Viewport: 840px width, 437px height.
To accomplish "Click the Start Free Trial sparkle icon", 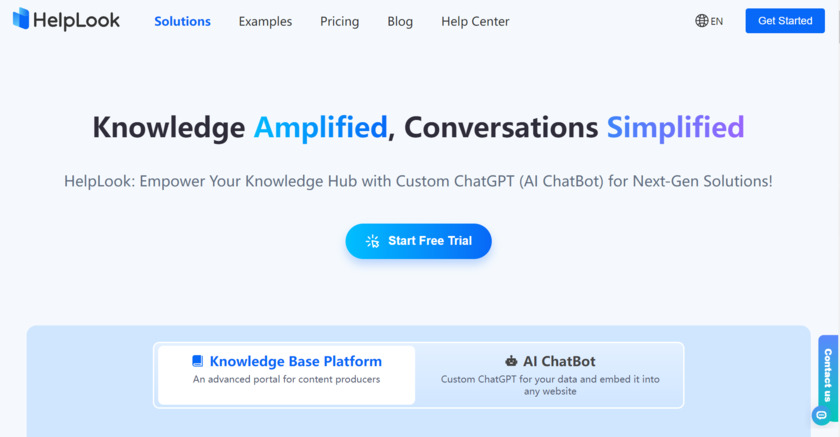I will 372,241.
